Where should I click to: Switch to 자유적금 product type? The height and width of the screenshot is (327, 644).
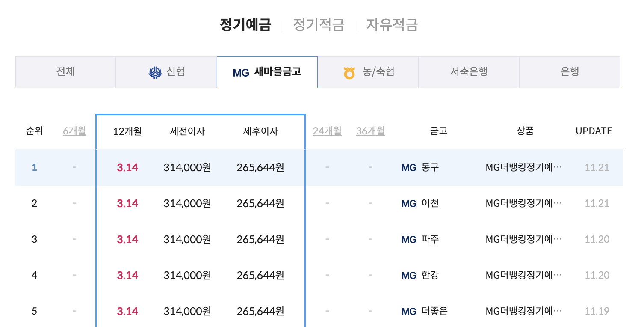coord(392,24)
